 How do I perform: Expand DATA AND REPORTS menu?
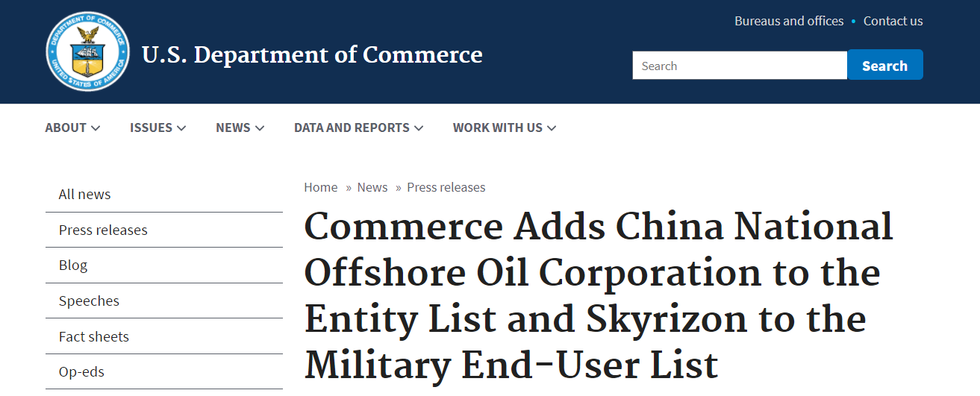click(x=358, y=128)
